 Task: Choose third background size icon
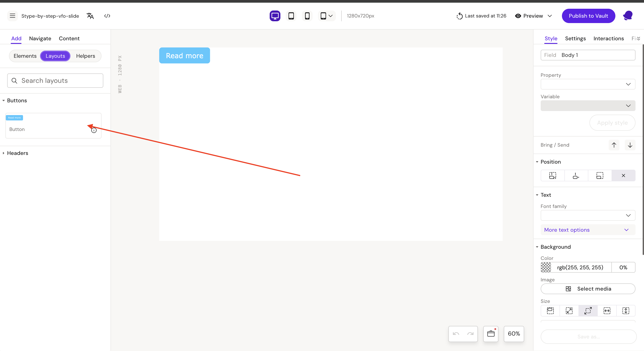[x=588, y=311]
